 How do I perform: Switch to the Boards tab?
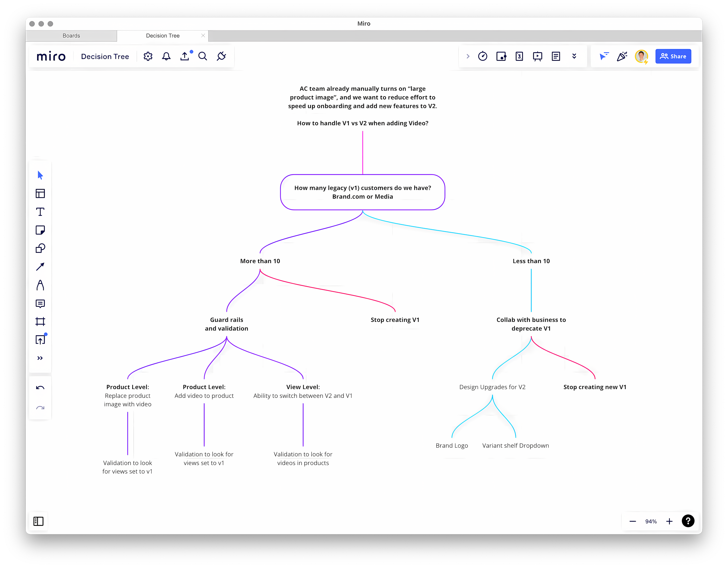coord(71,35)
